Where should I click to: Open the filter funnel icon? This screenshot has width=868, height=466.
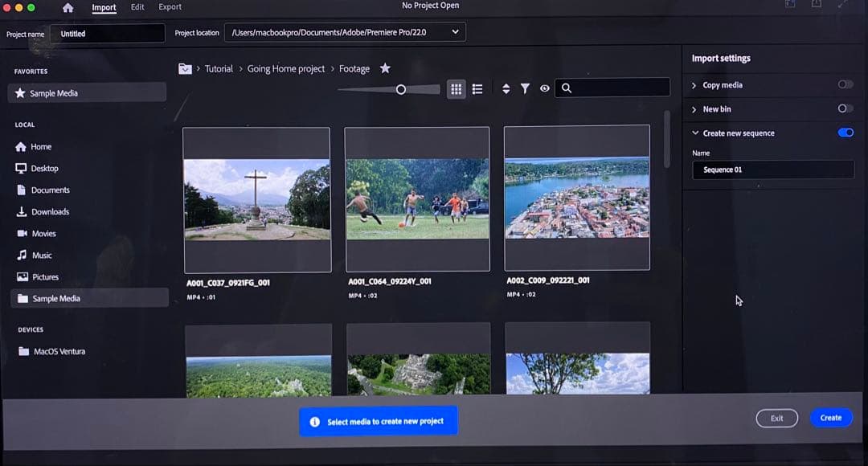tap(525, 89)
